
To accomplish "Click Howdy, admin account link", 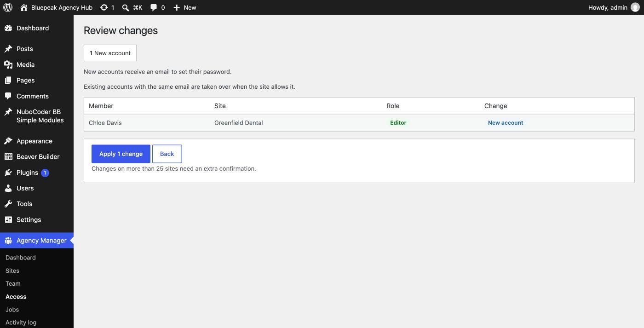I will [x=614, y=7].
